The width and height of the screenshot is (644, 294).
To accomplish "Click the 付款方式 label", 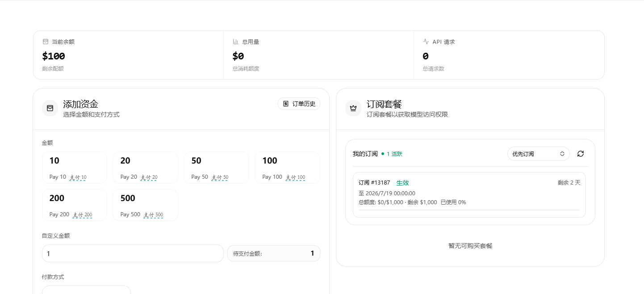I will [53, 277].
